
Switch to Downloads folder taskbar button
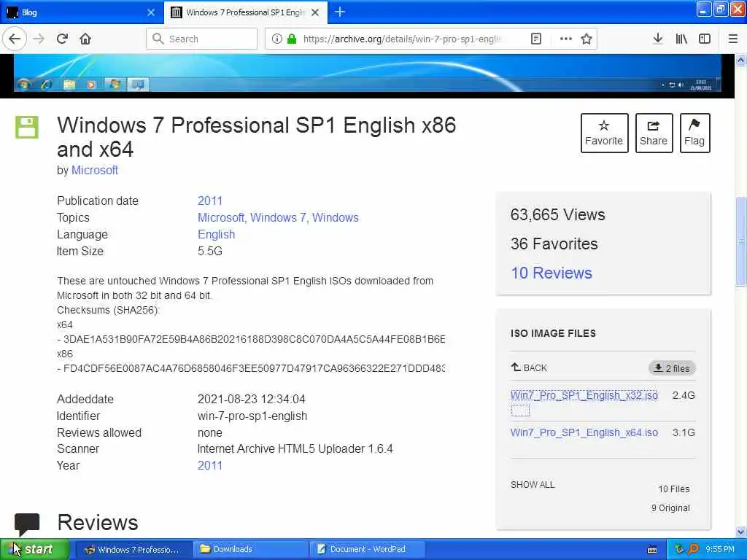[x=252, y=550]
